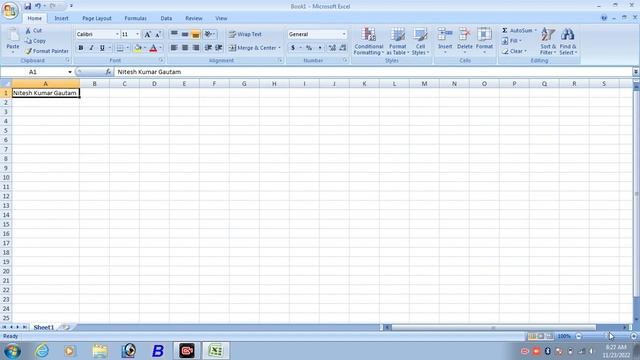Open the Clear dropdown
Image resolution: width=640 pixels, height=360 pixels.
(x=514, y=51)
